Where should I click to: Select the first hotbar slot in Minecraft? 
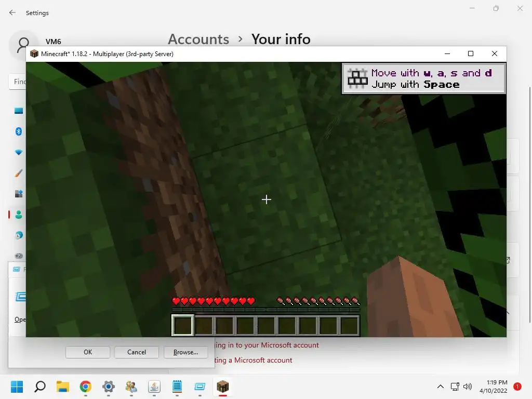183,325
